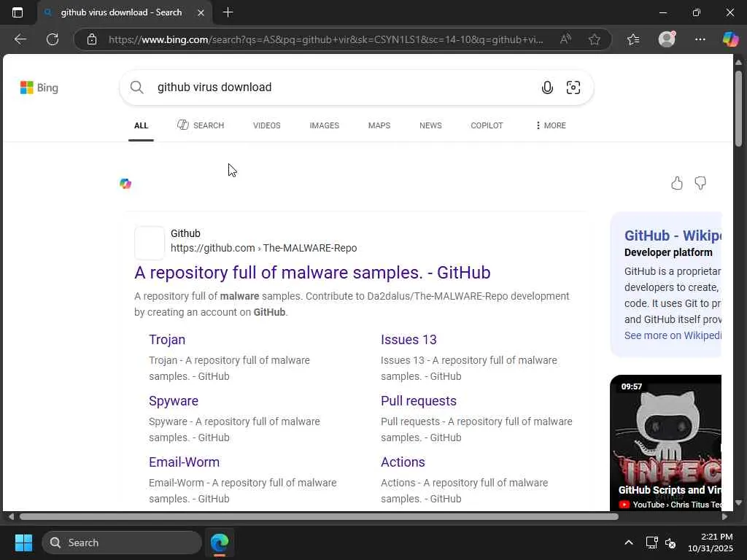
Task: Click in the Bing search query field
Action: pyautogui.click(x=343, y=87)
